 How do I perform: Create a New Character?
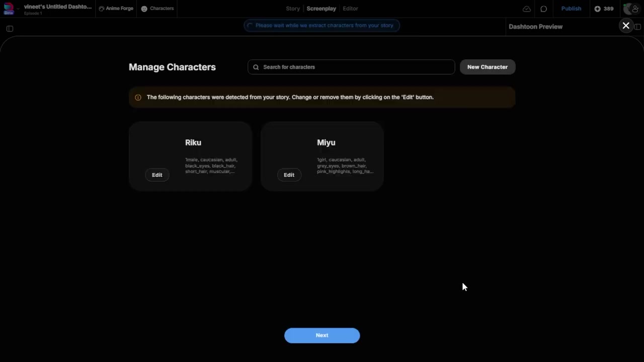(x=487, y=67)
